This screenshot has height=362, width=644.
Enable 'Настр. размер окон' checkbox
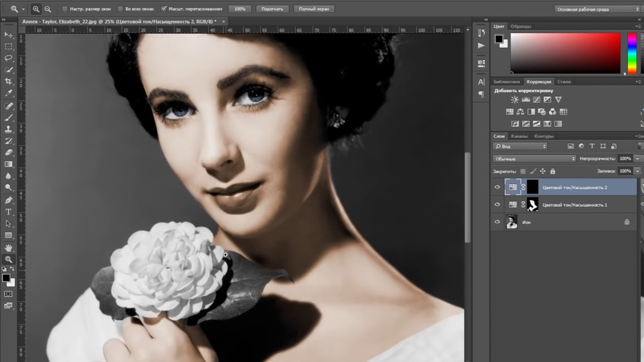click(x=65, y=9)
